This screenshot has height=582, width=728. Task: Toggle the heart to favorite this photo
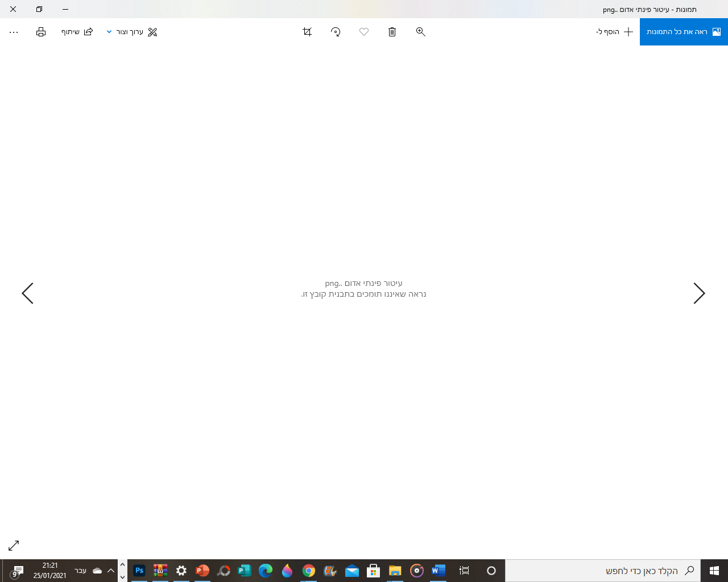point(364,32)
